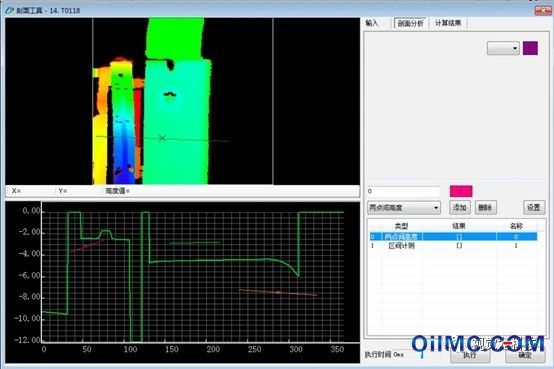554x369 pixels.
Task: Switch to the 输入 tab
Action: pos(372,23)
